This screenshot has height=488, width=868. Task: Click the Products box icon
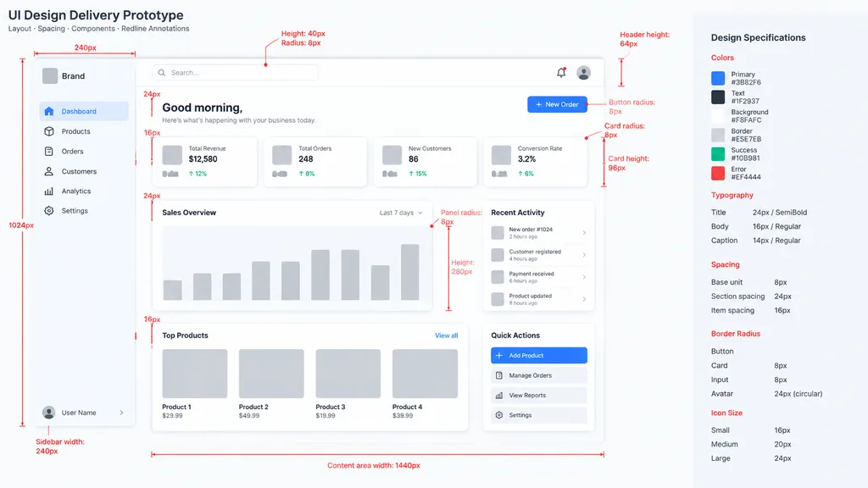click(x=48, y=131)
